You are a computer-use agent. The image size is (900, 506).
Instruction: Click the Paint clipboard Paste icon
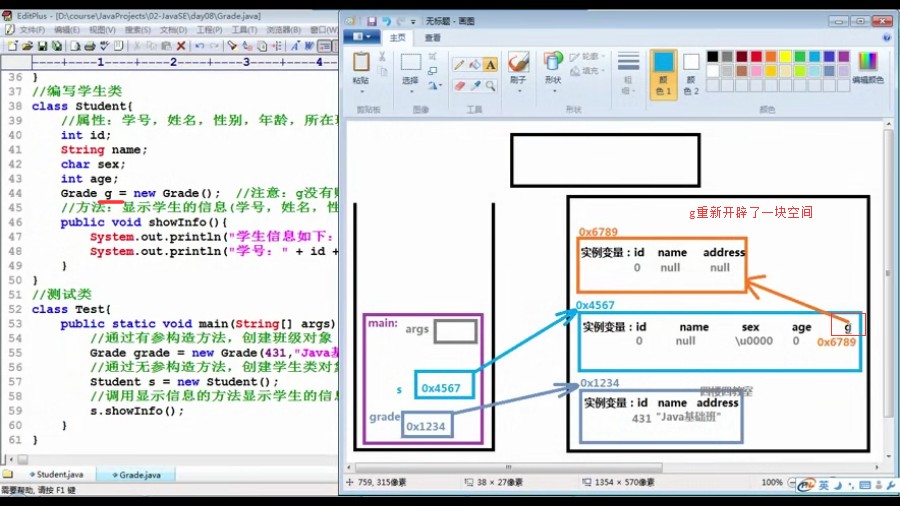click(361, 62)
